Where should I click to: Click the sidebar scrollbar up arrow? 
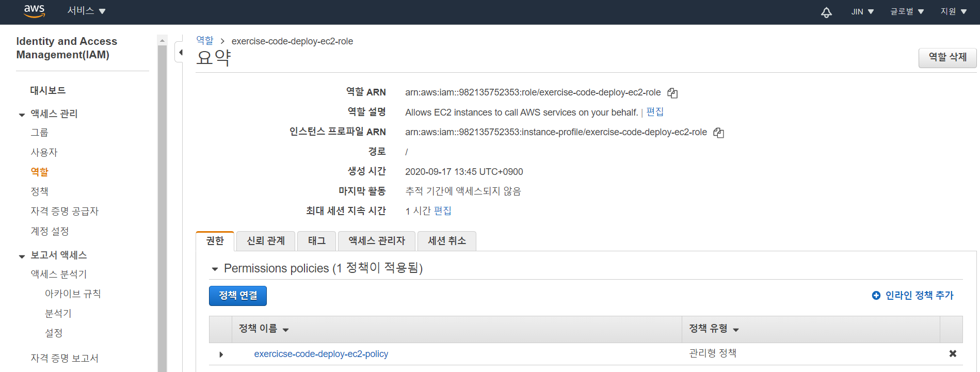point(163,40)
